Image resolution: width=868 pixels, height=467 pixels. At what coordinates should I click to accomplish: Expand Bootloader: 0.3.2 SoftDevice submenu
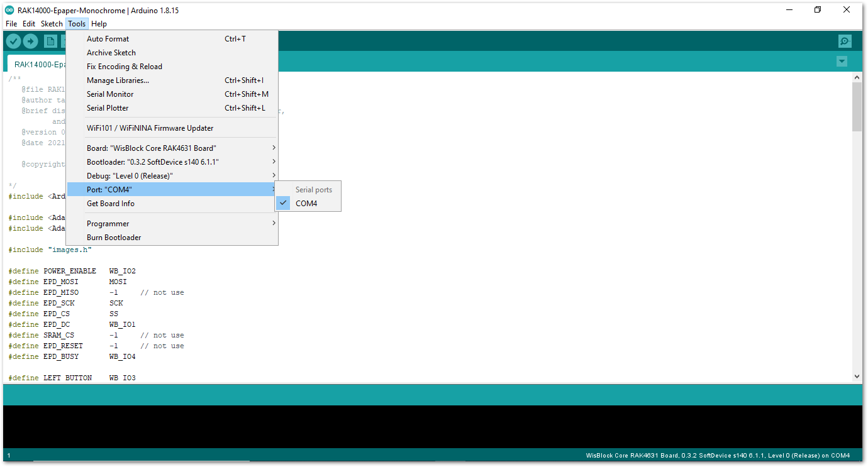172,162
